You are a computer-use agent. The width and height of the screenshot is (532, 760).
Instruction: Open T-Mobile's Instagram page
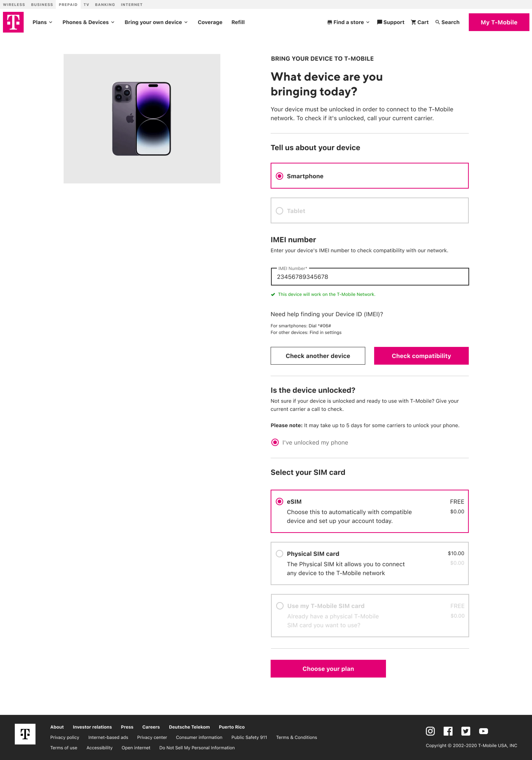pos(430,731)
